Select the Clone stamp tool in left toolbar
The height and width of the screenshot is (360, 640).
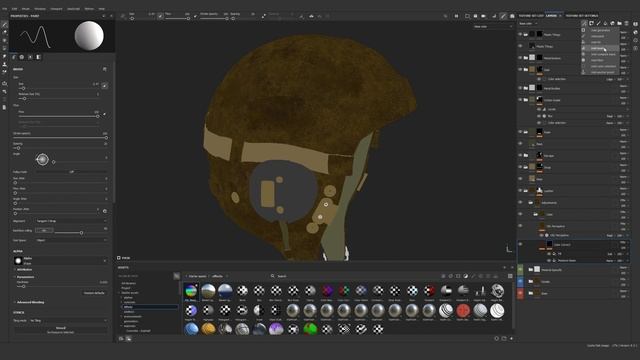4,64
